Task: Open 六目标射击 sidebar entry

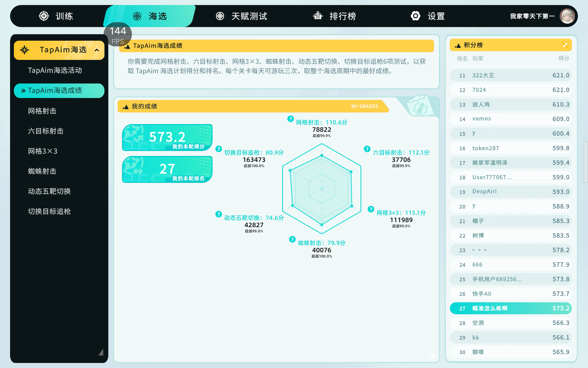Action: click(45, 131)
